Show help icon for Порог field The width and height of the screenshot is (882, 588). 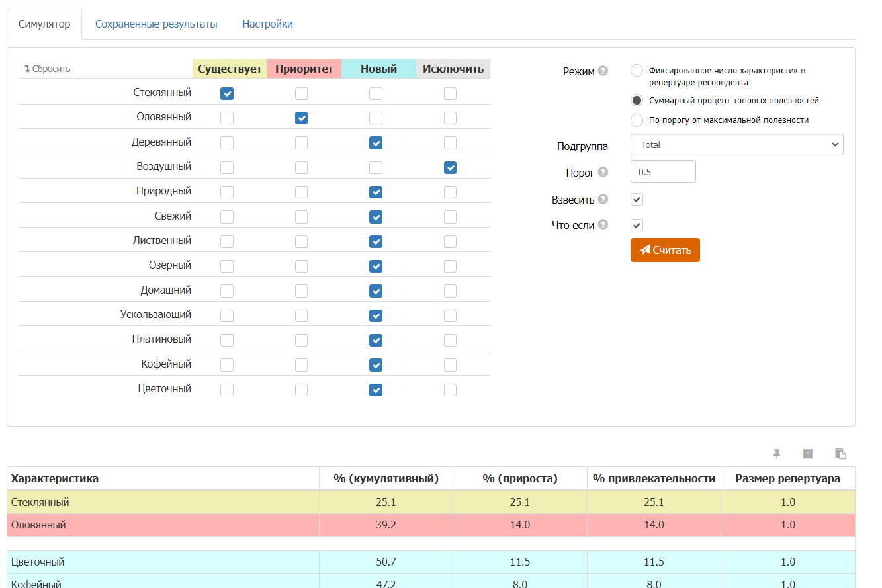pyautogui.click(x=603, y=173)
